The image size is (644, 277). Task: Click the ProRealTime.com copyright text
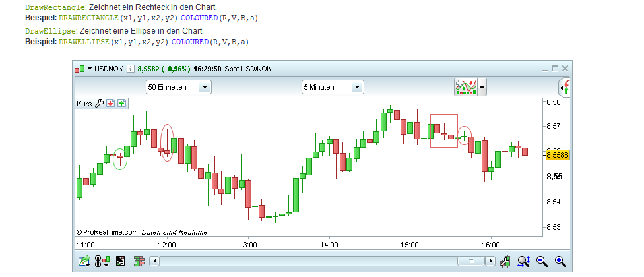[107, 232]
